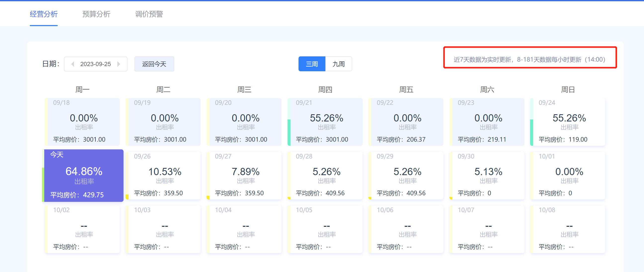Go to next date with right arrow
The width and height of the screenshot is (644, 272).
tap(119, 64)
